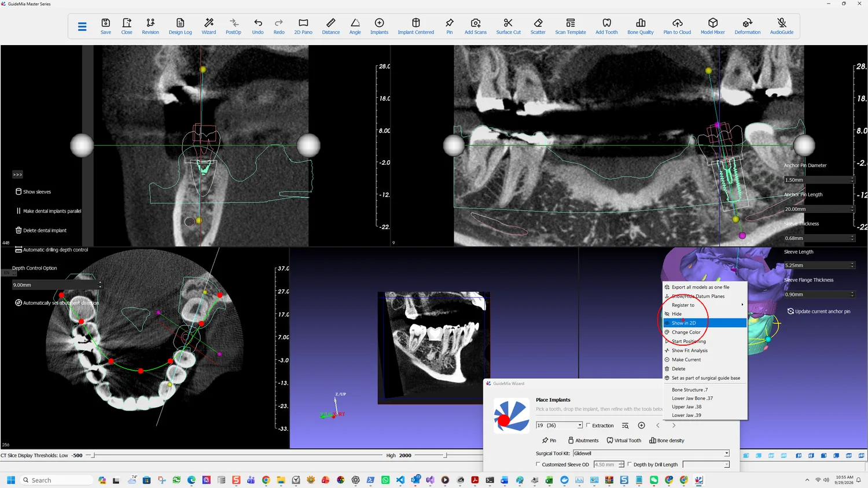Click Update current anchor pin button
868x488 pixels.
(819, 311)
